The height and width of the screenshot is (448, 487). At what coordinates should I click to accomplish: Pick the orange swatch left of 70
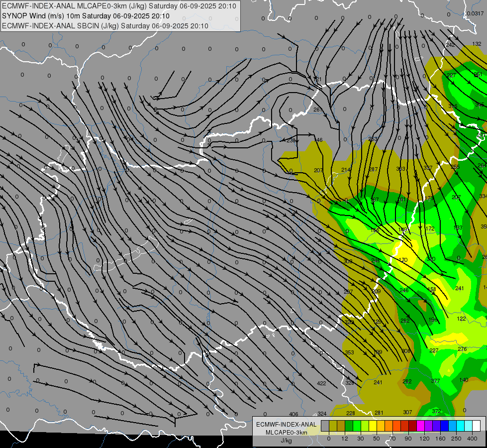(389, 426)
